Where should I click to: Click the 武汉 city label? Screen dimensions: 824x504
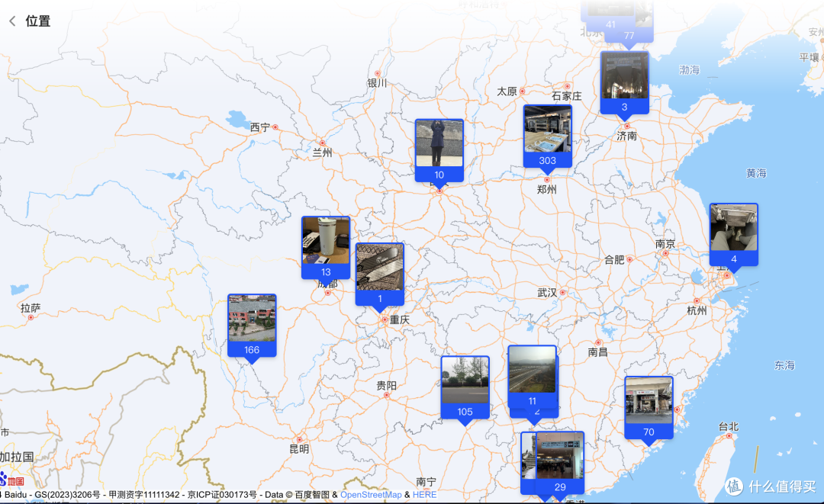pos(547,293)
